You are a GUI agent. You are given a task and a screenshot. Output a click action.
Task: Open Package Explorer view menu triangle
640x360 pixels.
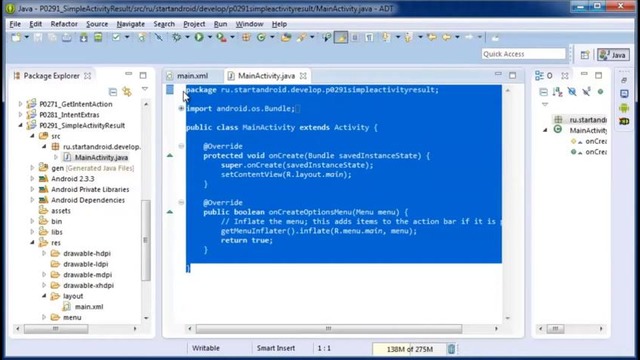[144, 89]
